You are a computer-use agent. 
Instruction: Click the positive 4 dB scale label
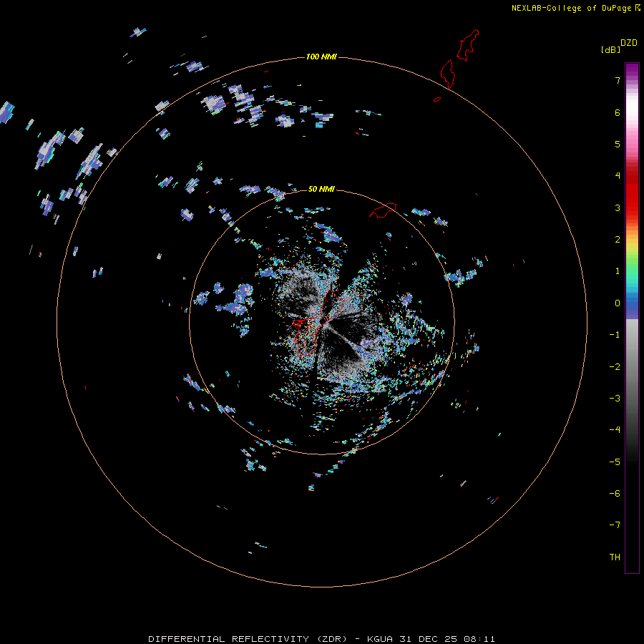(x=617, y=176)
